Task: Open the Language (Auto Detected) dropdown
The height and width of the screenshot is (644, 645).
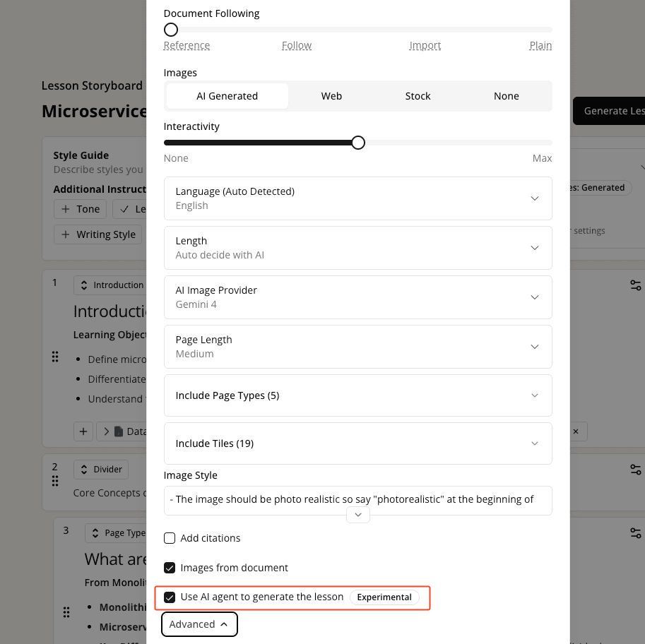Action: [x=358, y=198]
